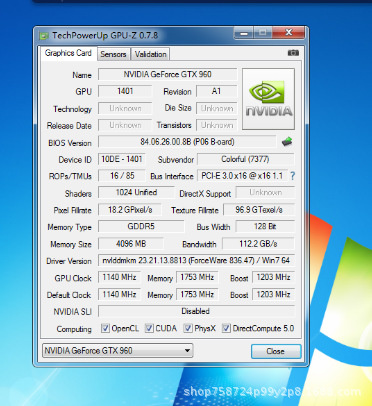Click the NVIDIA logo image
The width and height of the screenshot is (372, 406).
pos(268,99)
